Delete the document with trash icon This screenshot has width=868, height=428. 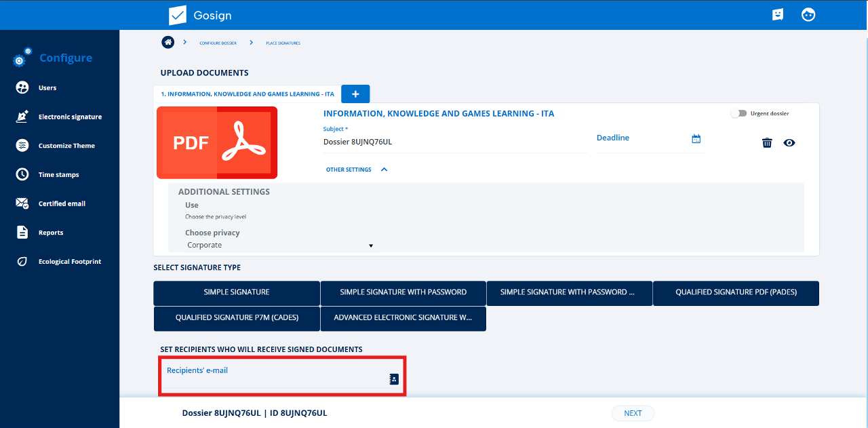pos(767,142)
